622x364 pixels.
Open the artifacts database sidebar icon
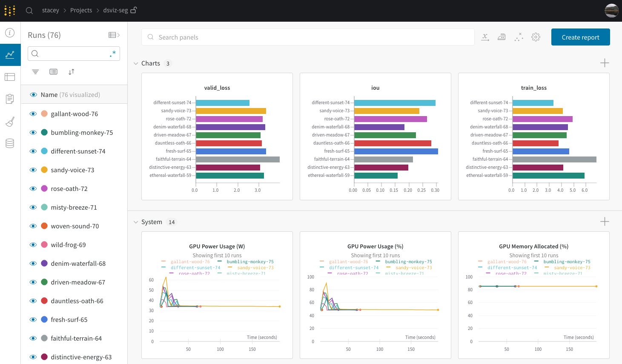click(x=10, y=143)
